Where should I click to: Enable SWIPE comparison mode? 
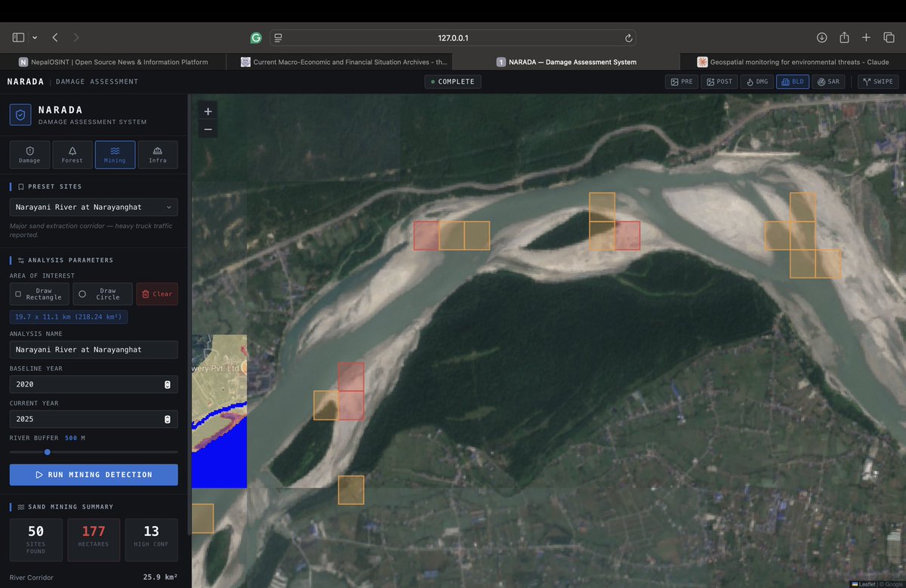[878, 82]
